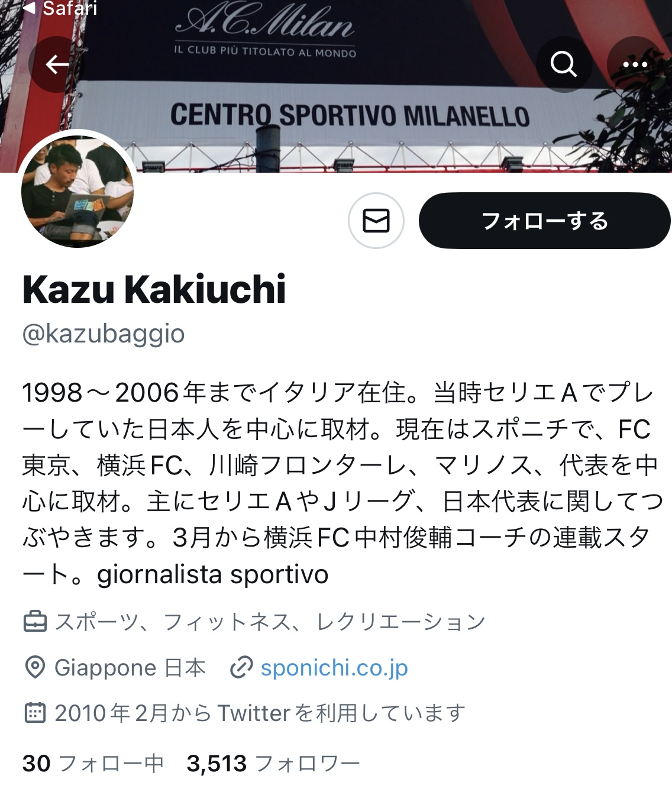View the 30 フォロー中 following list
The width and height of the screenshot is (672, 795).
point(93,763)
